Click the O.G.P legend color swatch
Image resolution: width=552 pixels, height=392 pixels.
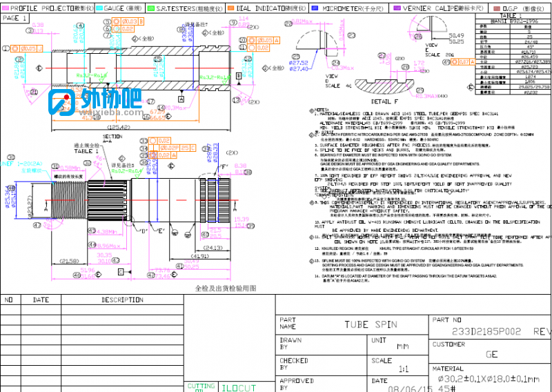497,8
